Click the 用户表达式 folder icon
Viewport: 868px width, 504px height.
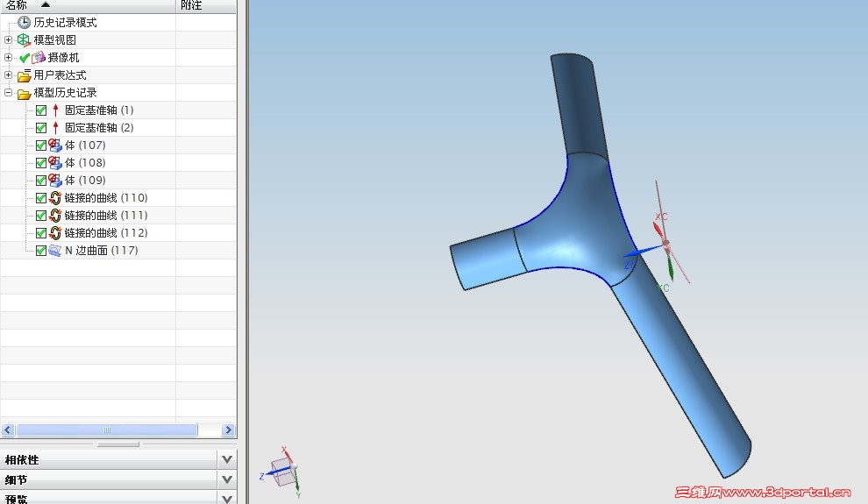coord(24,75)
